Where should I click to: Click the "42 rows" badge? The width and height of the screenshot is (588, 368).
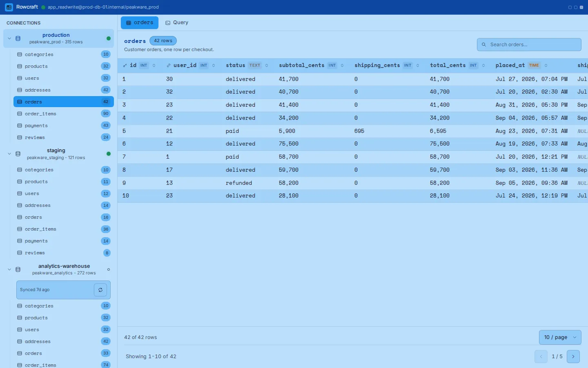tap(163, 41)
